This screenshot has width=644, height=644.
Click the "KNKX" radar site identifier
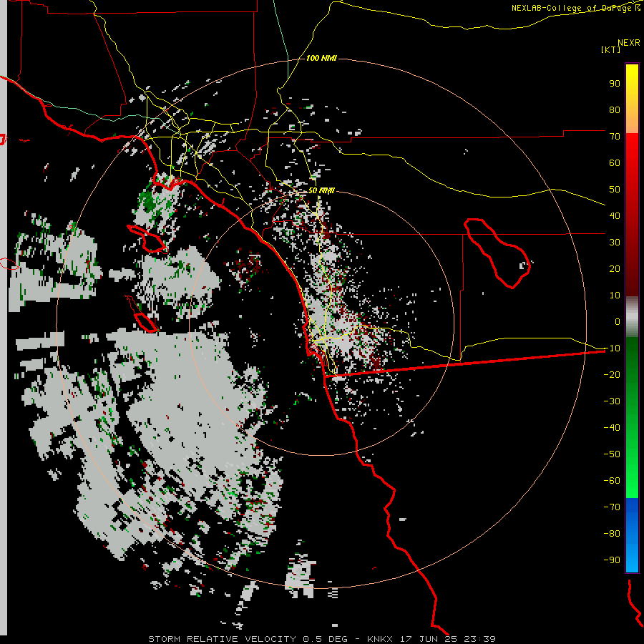[379, 639]
